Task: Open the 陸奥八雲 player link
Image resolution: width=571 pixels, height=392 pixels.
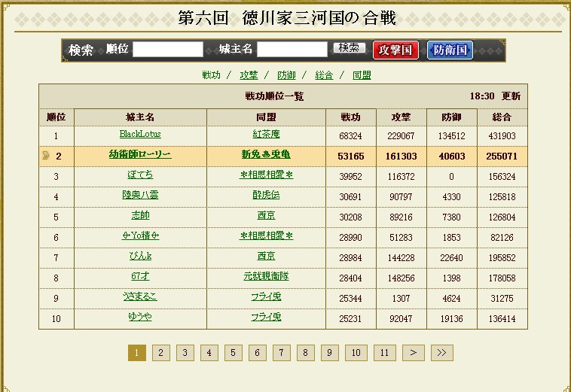Action: pyautogui.click(x=140, y=195)
